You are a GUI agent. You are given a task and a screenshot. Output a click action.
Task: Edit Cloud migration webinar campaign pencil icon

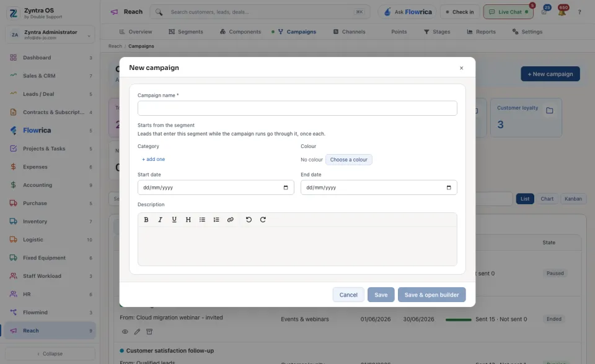137,332
